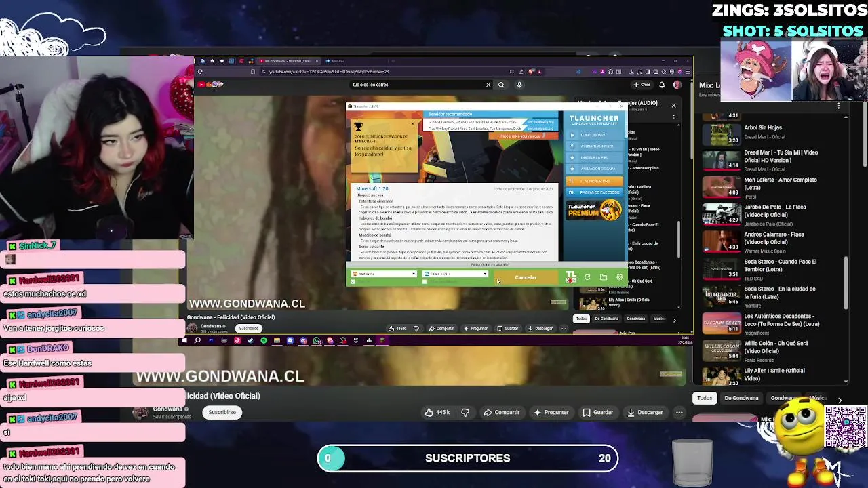Open PAGINA DE FACEBOOK in TLauncher
The image size is (868, 488).
594,192
